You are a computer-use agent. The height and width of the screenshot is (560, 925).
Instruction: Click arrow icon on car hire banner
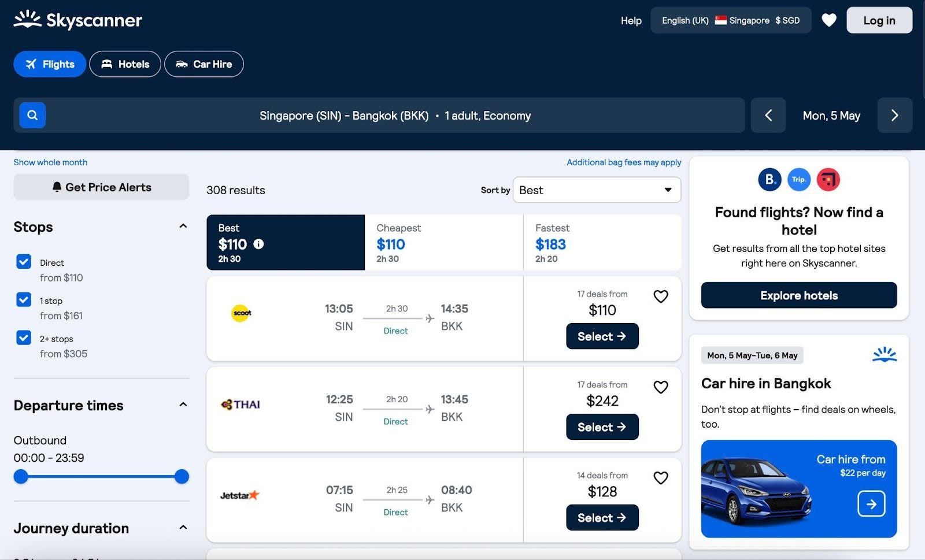tap(871, 504)
